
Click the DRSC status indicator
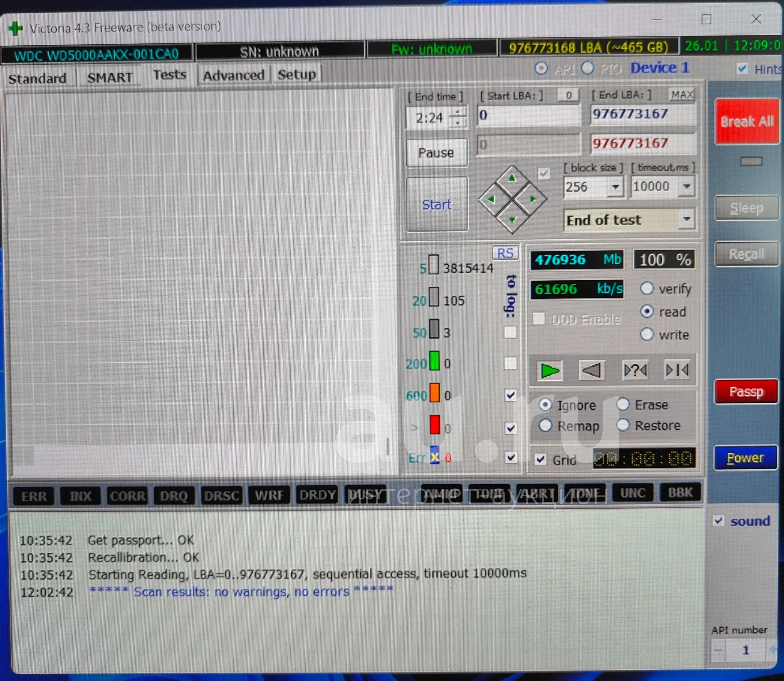pyautogui.click(x=221, y=495)
